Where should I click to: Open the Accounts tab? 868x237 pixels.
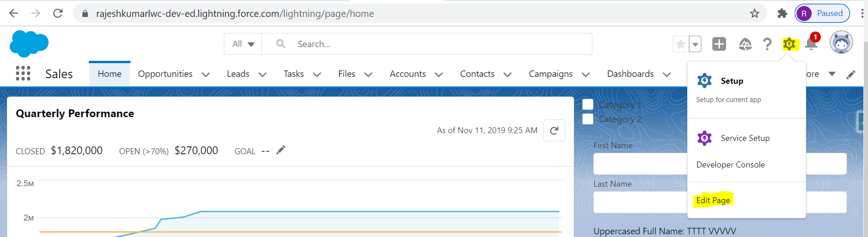coord(407,74)
